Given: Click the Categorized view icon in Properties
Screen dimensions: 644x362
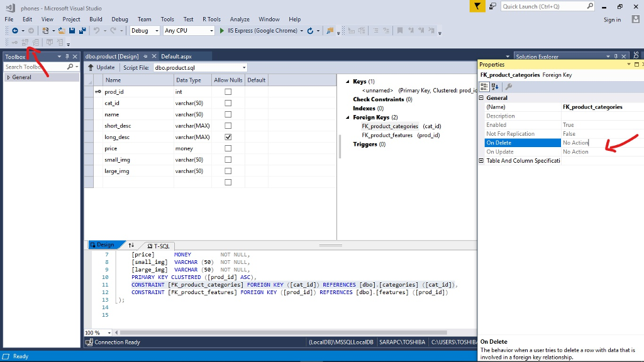Looking at the screenshot, I should pyautogui.click(x=484, y=87).
